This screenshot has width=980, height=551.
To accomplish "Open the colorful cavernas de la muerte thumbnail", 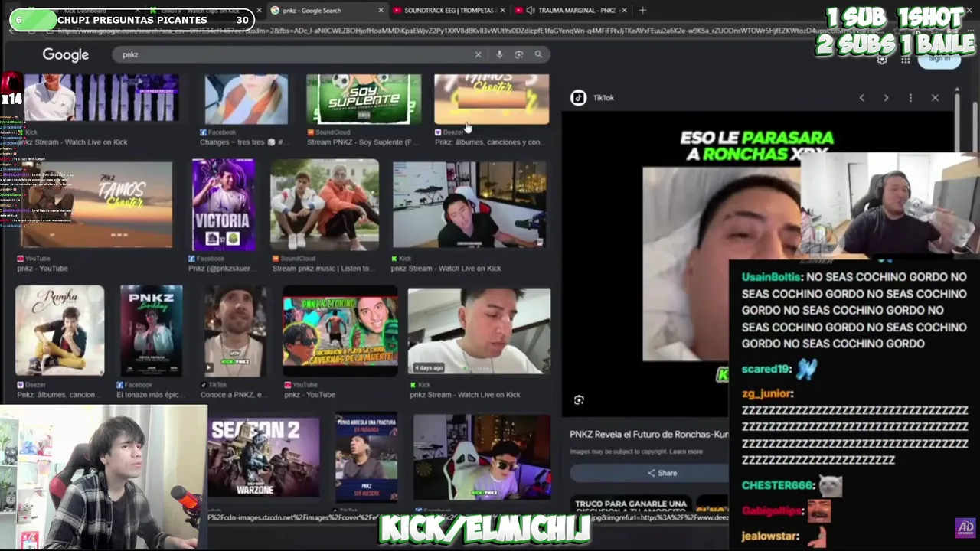I will click(340, 332).
